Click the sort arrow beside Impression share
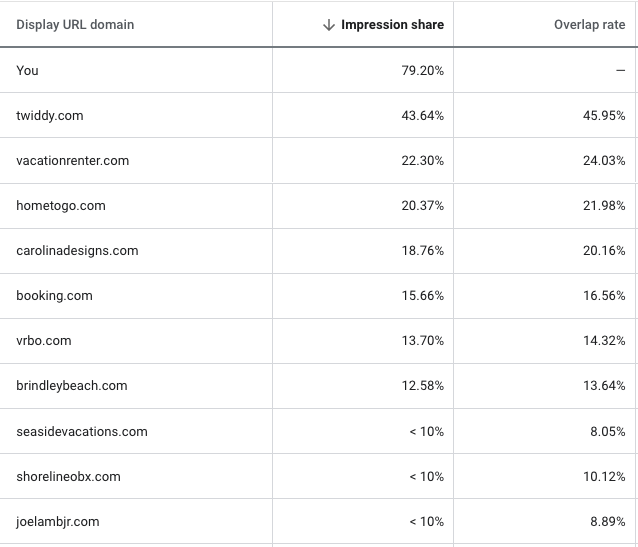The height and width of the screenshot is (547, 638). point(329,25)
